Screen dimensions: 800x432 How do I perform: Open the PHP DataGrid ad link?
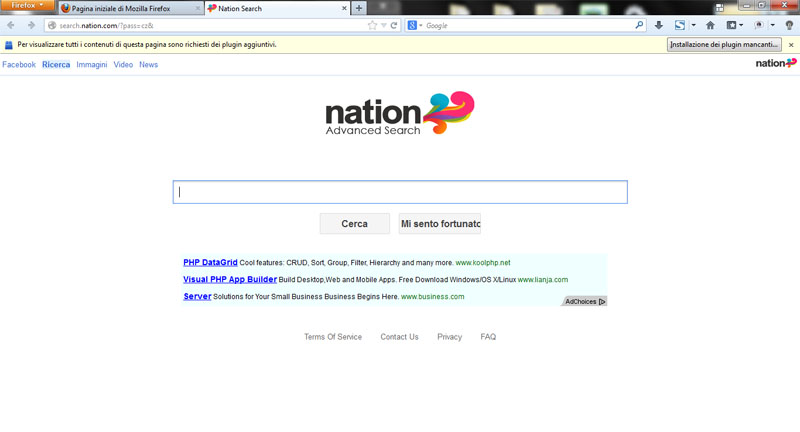210,262
